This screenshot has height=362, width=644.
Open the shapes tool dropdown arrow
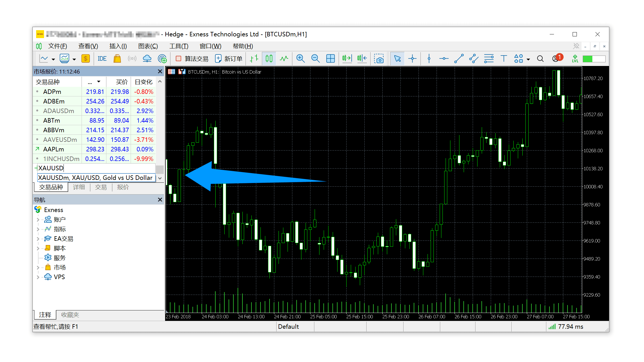pos(528,59)
